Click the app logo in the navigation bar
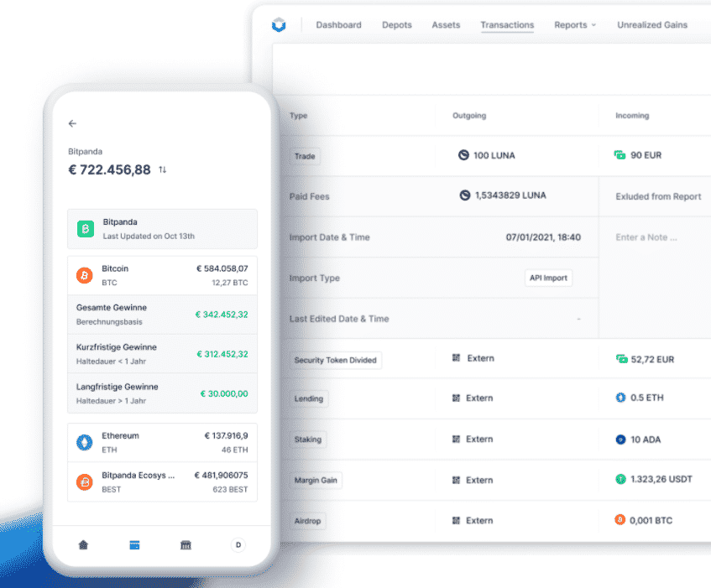The width and height of the screenshot is (711, 588). [279, 24]
